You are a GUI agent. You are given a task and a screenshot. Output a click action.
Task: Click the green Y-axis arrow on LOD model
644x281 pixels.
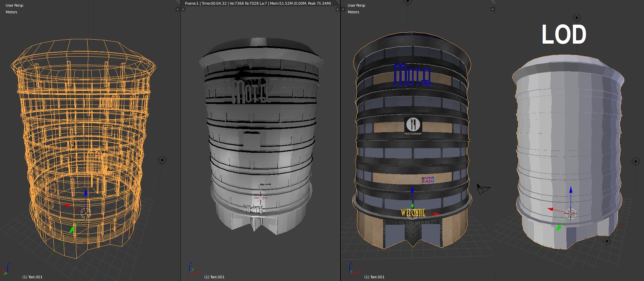[x=558, y=228]
